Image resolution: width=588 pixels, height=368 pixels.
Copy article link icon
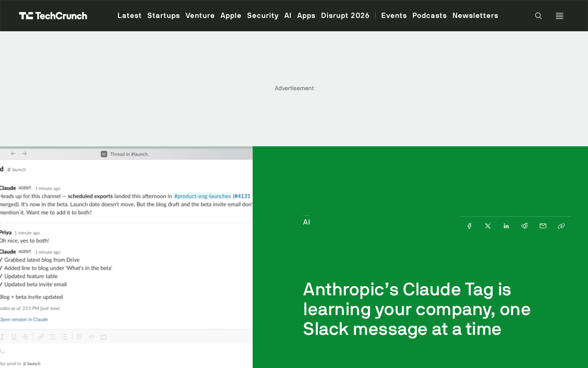tap(561, 226)
